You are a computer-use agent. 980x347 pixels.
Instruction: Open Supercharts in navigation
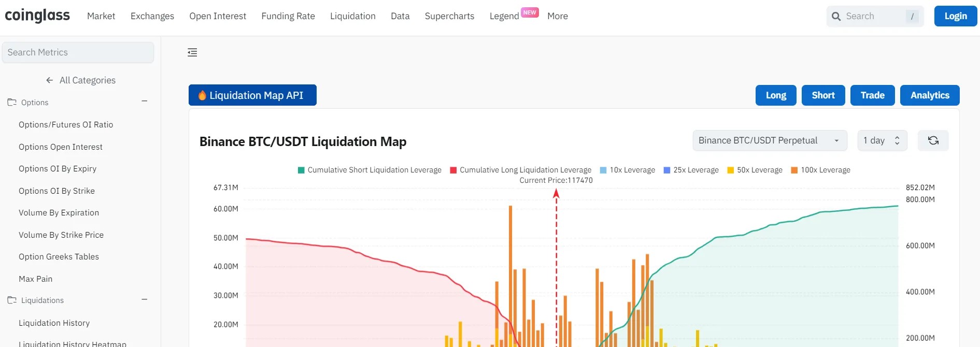449,16
